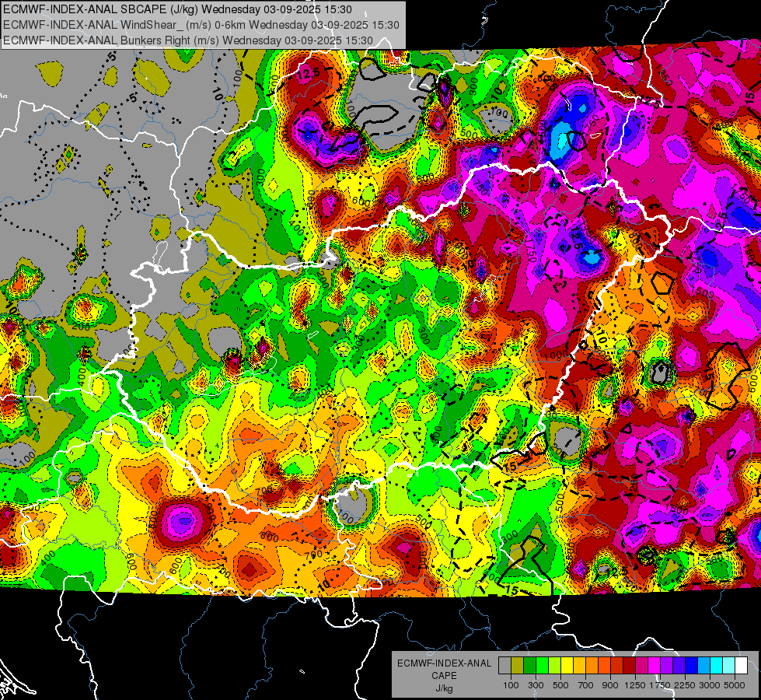The height and width of the screenshot is (700, 761).
Task: Pick the bright magenta legend swatch
Action: (655, 666)
